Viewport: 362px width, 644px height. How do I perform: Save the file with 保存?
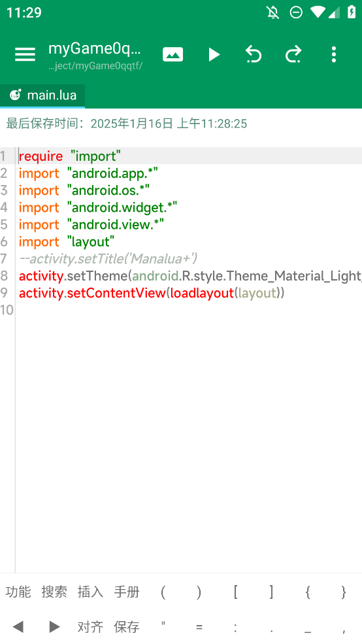tap(127, 627)
